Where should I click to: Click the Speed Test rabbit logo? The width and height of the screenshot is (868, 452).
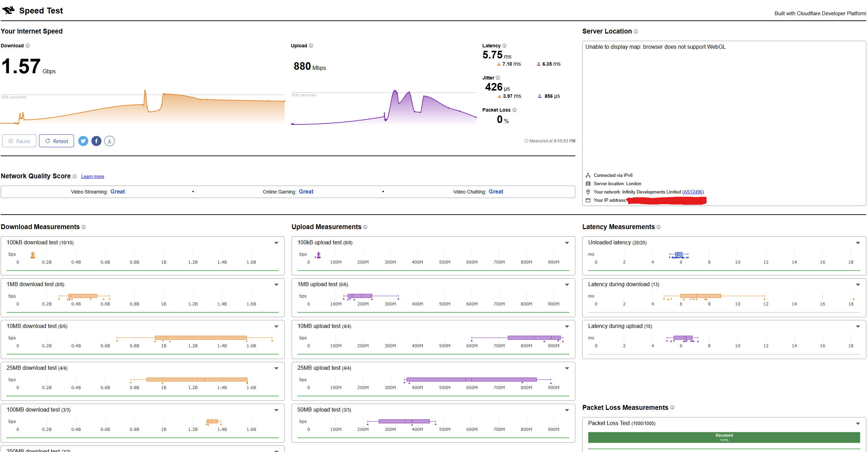(8, 10)
